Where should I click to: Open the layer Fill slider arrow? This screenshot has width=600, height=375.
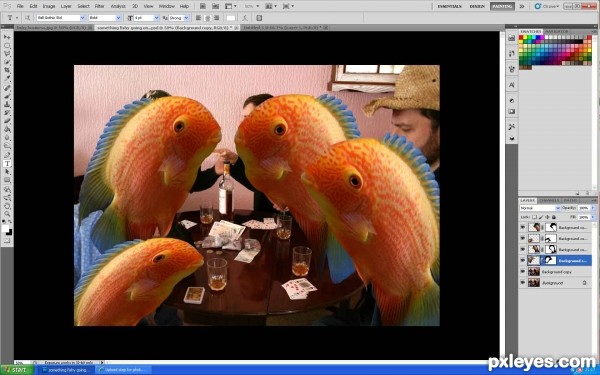593,217
